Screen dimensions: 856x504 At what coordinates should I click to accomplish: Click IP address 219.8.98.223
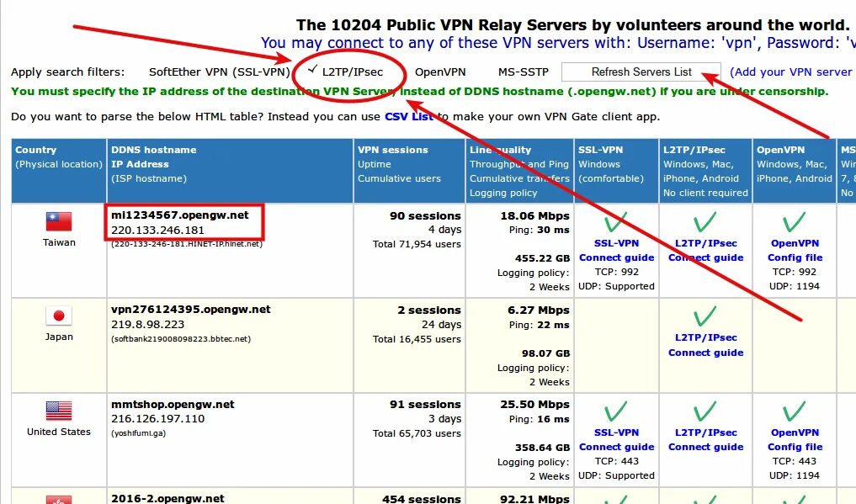tap(147, 325)
